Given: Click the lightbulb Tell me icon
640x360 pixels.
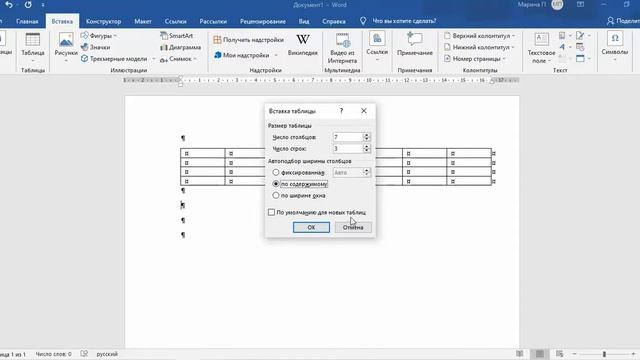Looking at the screenshot, I should point(363,21).
